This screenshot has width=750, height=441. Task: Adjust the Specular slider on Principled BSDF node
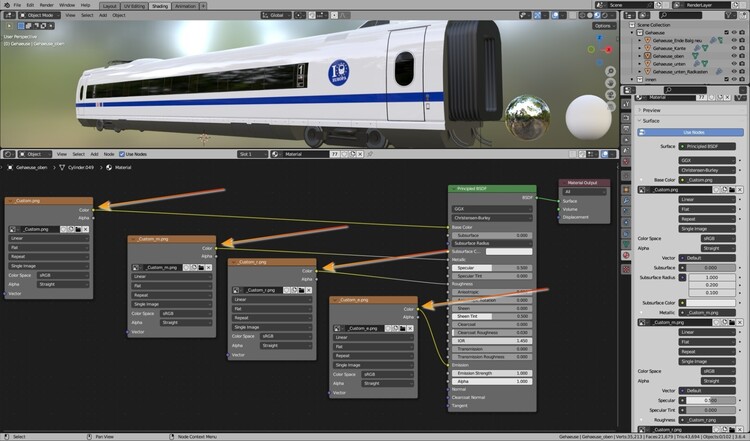(492, 268)
